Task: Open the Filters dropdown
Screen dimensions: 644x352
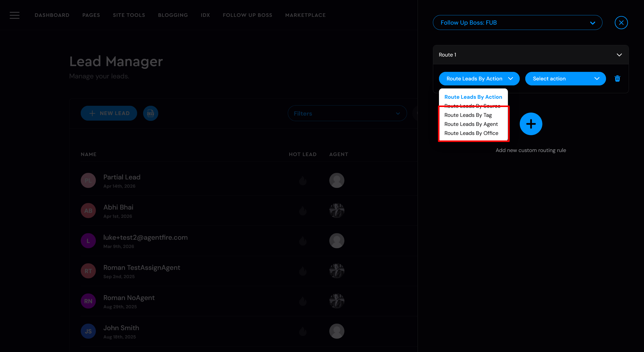Action: coord(347,114)
